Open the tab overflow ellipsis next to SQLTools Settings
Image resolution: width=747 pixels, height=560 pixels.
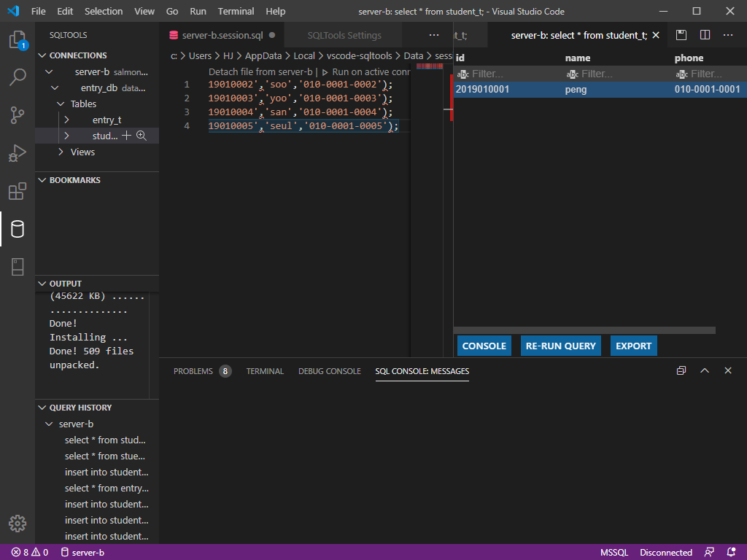coord(434,35)
